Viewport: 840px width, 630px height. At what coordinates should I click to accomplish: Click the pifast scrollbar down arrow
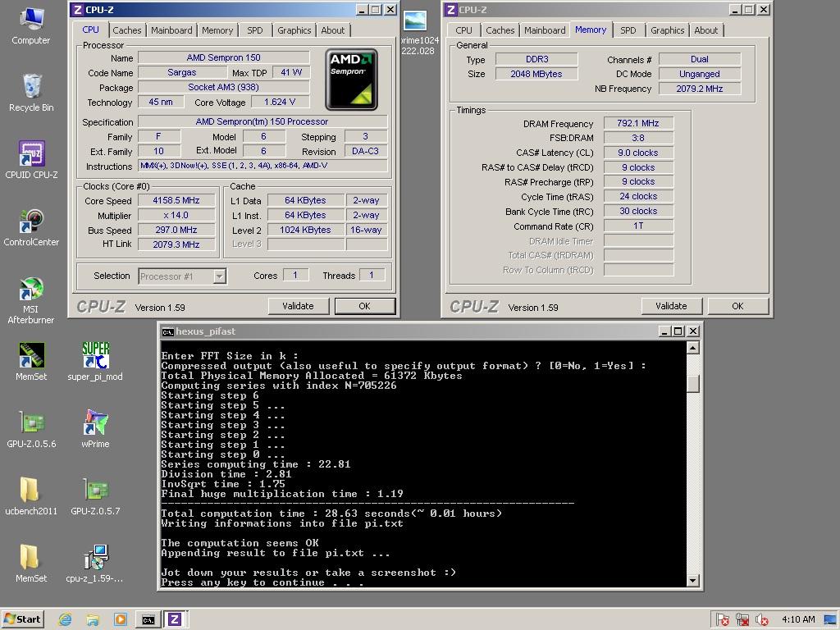692,580
